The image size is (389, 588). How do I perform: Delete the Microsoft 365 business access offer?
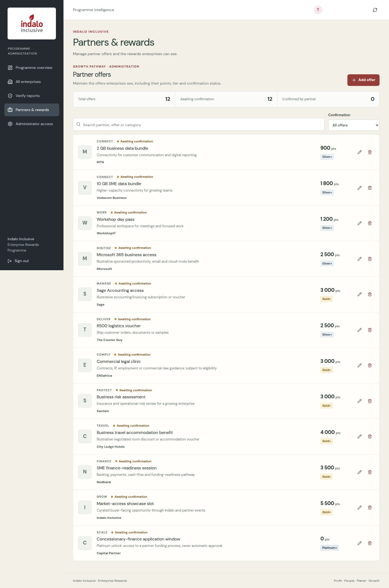[370, 259]
